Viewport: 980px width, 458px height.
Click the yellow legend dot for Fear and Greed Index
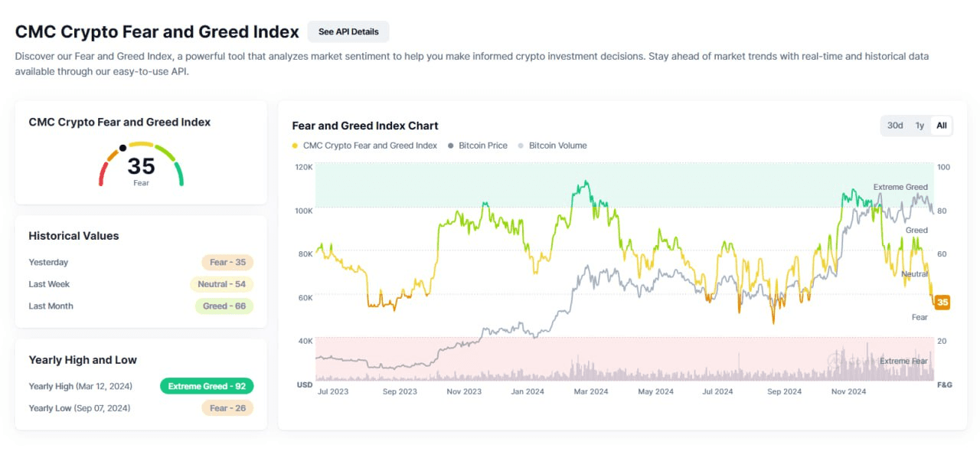tap(296, 146)
